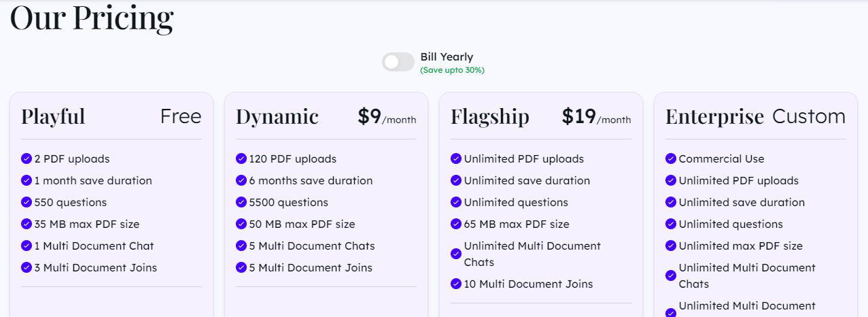Click the Save upto 30% text
Viewport: 868px width, 317px height.
tap(452, 70)
